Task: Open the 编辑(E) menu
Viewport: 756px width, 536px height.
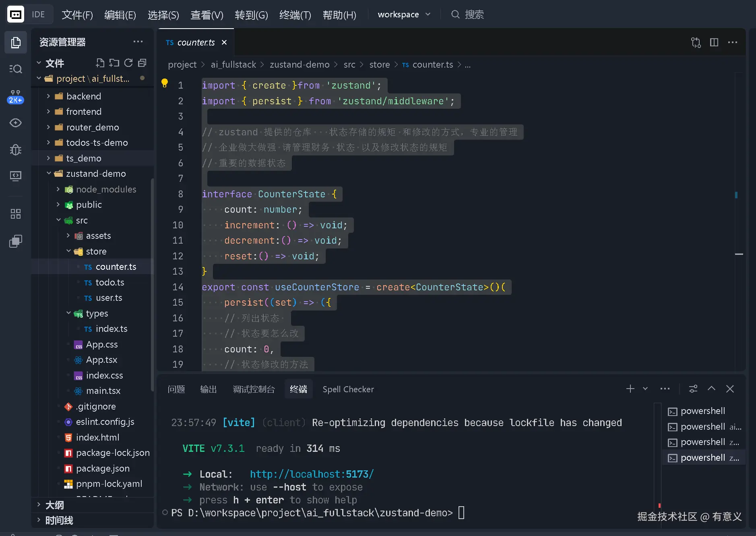Action: [x=120, y=15]
